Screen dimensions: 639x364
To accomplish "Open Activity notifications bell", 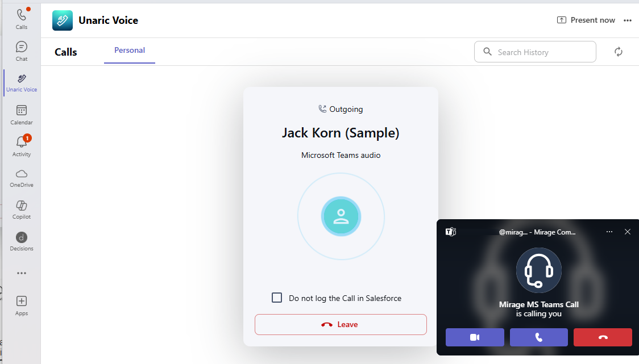I will point(21,145).
